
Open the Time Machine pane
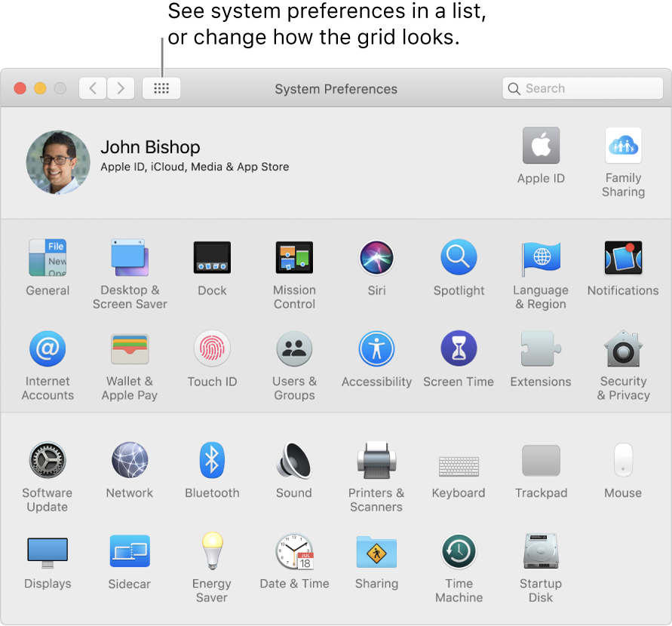tap(459, 551)
